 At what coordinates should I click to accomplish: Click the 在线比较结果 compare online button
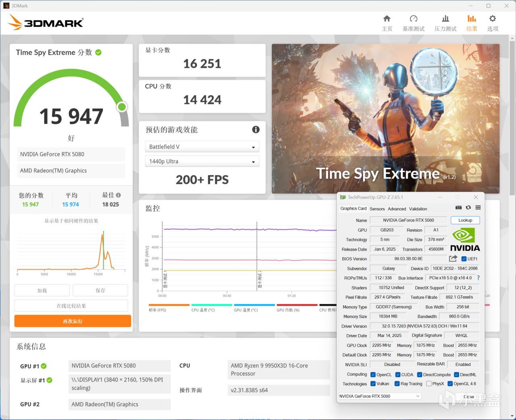[71, 306]
